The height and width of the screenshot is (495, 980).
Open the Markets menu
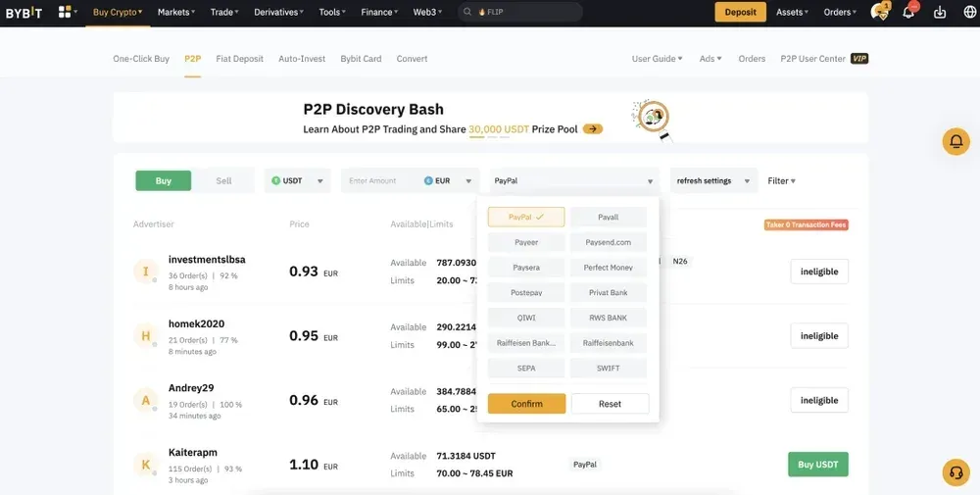click(x=176, y=12)
